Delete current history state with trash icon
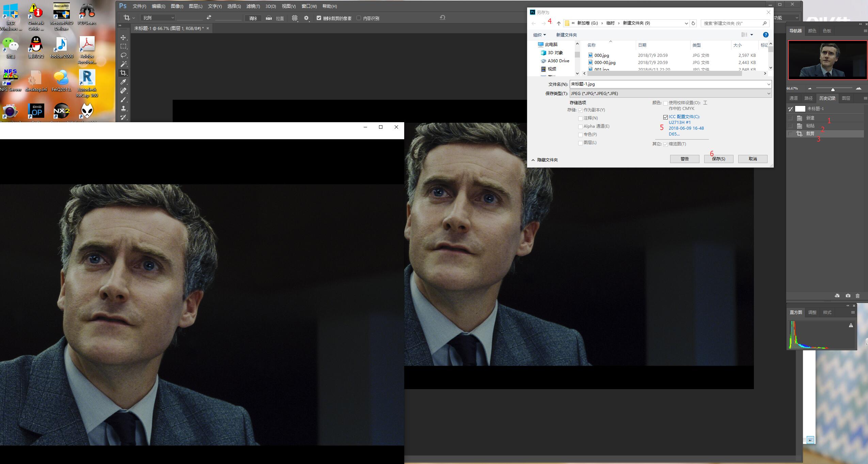 (857, 295)
